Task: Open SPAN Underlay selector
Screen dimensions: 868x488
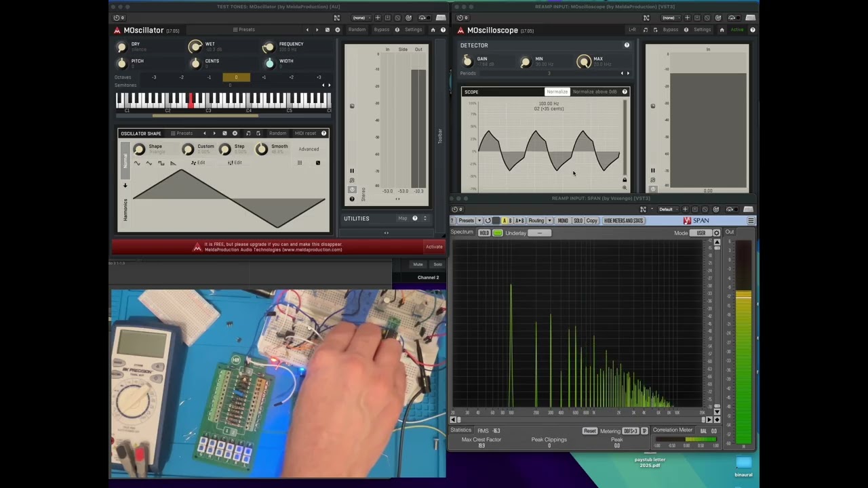Action: pos(539,233)
